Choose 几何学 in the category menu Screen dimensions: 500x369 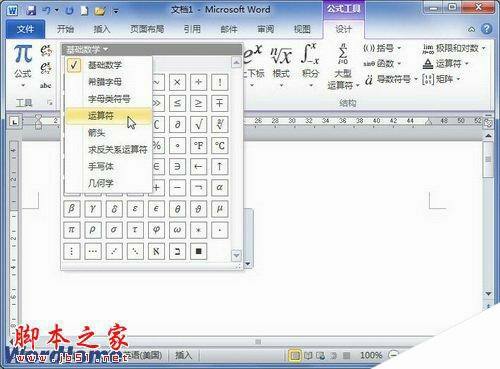pos(109,183)
